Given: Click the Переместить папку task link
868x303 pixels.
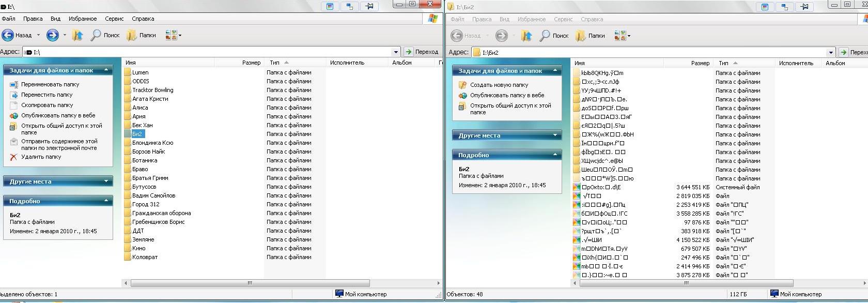Looking at the screenshot, I should 47,95.
